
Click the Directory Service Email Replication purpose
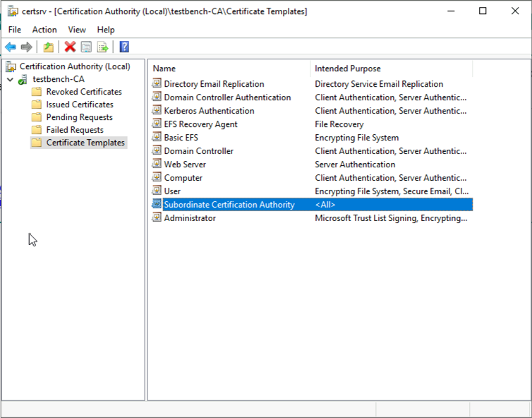click(x=379, y=84)
